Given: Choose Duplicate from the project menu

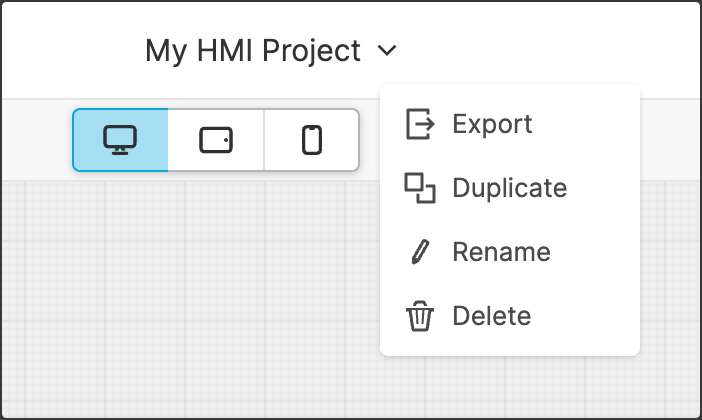Looking at the screenshot, I should click(x=509, y=188).
